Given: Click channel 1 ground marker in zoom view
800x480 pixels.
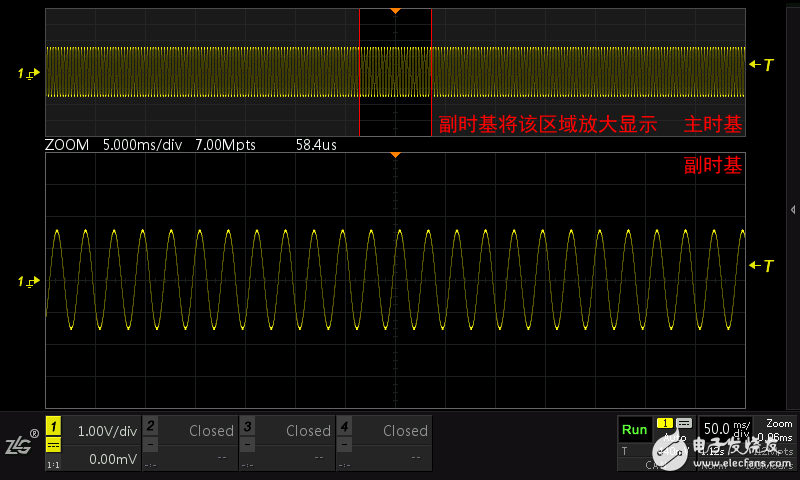Looking at the screenshot, I should 27,283.
